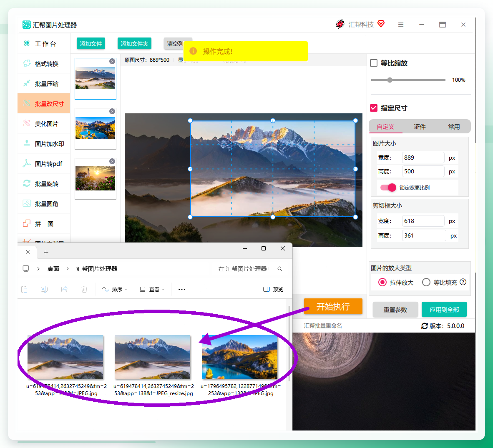Click the crop box top-left corner handle

click(190, 120)
